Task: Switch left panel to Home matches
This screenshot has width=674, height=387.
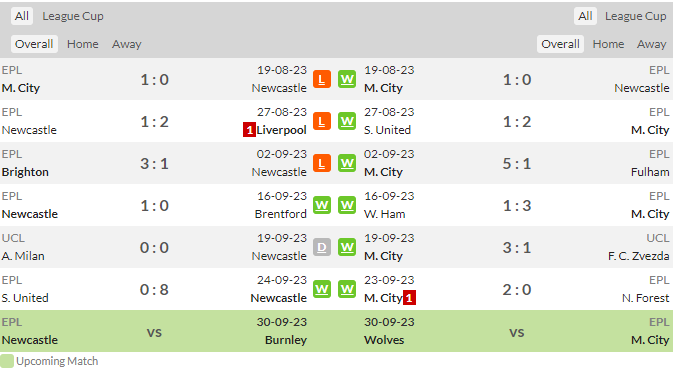Action: pos(83,44)
